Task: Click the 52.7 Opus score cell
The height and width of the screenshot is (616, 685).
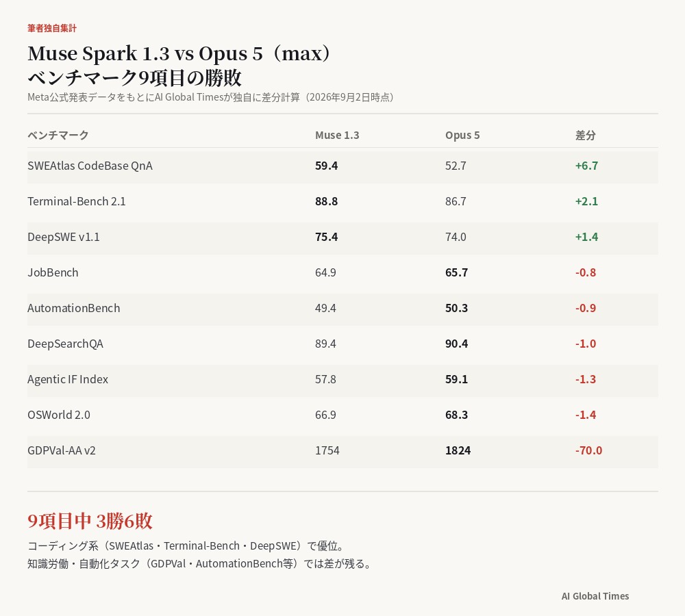Action: click(456, 166)
